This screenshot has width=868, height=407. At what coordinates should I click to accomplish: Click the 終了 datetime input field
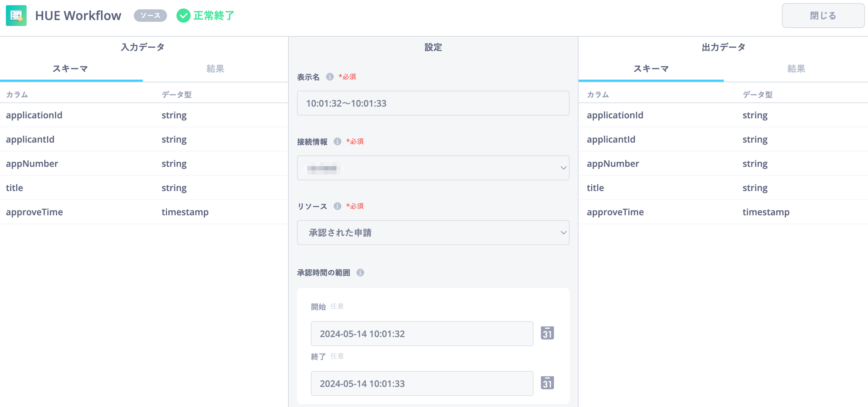click(x=422, y=383)
